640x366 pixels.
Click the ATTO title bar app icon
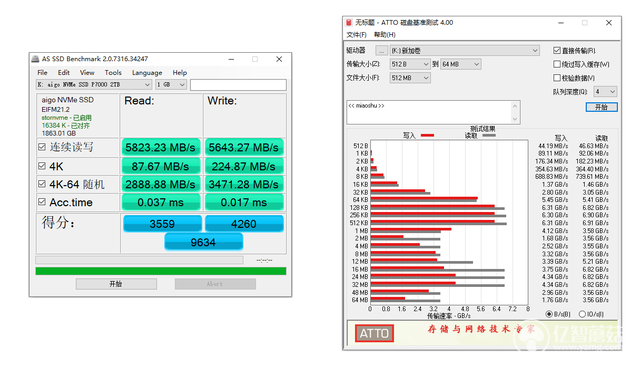coord(349,22)
